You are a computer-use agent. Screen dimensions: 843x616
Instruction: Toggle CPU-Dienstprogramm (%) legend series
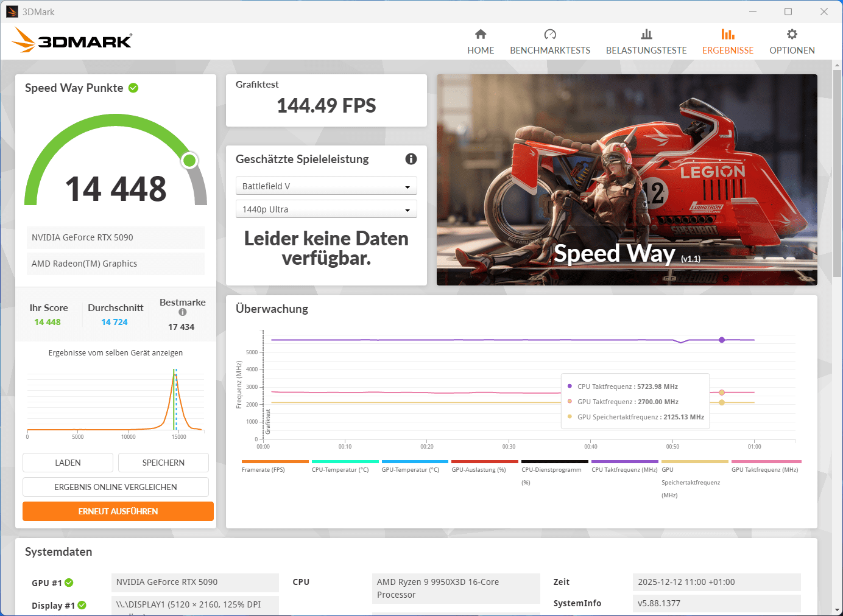pos(555,473)
